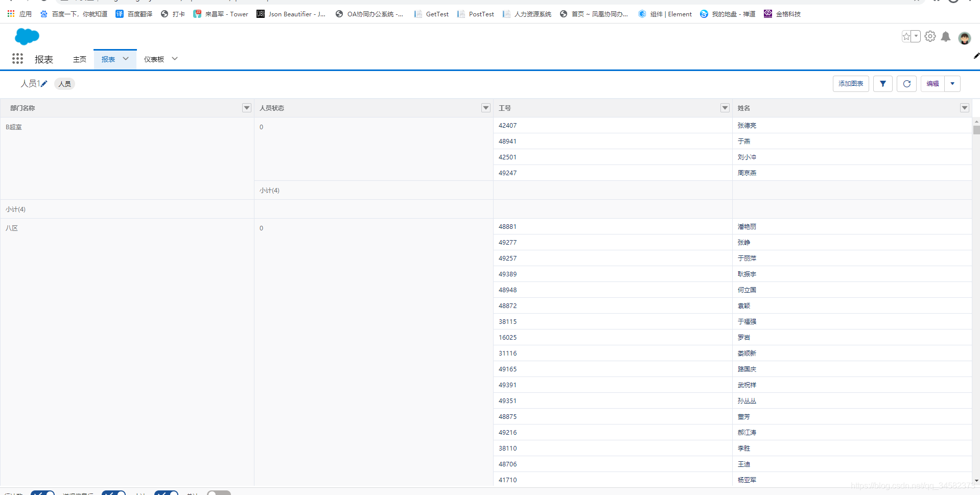Open the user avatar menu
The width and height of the screenshot is (980, 495).
tap(964, 37)
